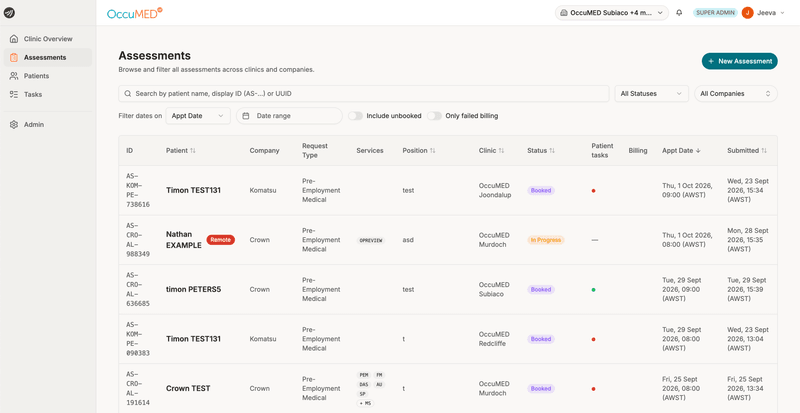Click the Jeeva avatar circle
Screen dimensions: 800x413
point(747,13)
